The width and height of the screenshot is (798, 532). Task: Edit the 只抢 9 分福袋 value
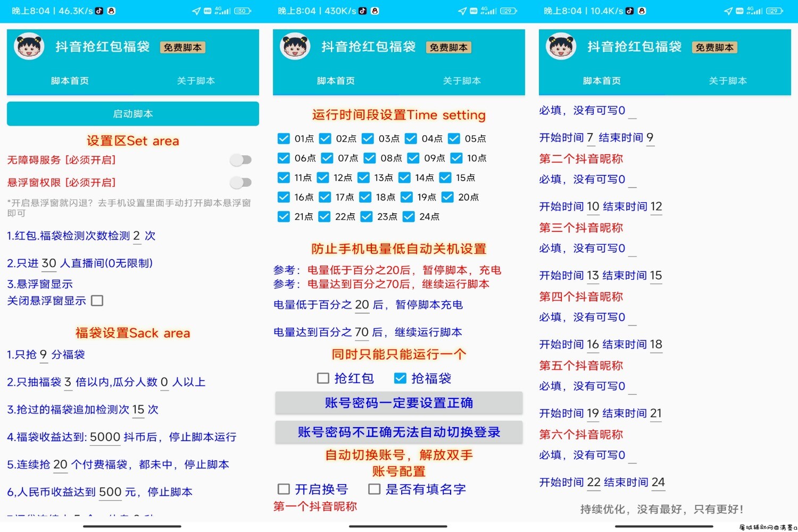(x=44, y=355)
